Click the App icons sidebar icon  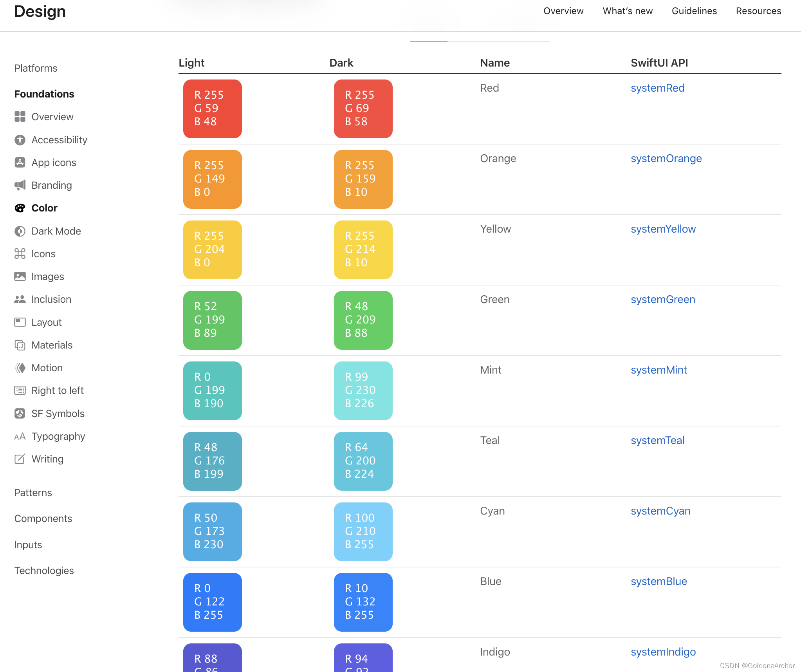point(20,163)
